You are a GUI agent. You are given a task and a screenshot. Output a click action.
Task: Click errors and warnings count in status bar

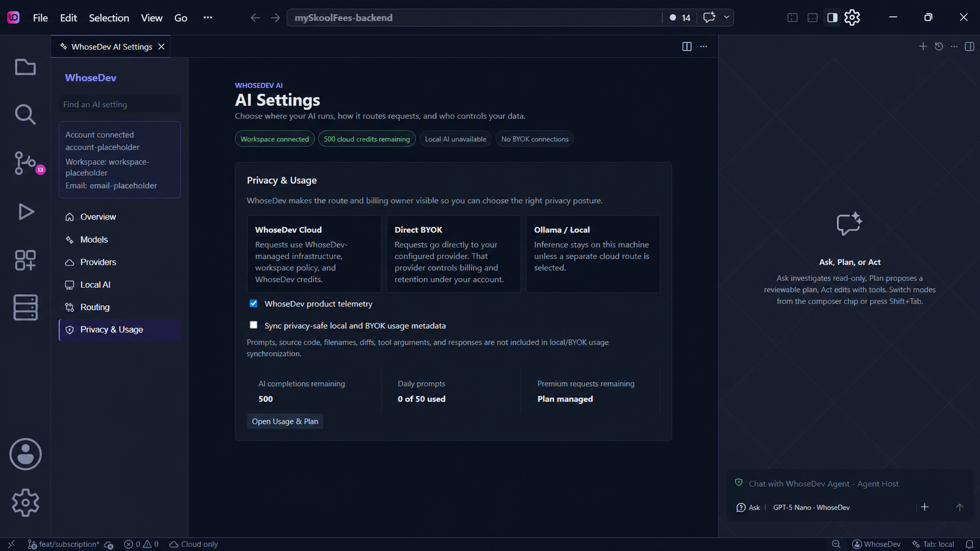pos(141,545)
